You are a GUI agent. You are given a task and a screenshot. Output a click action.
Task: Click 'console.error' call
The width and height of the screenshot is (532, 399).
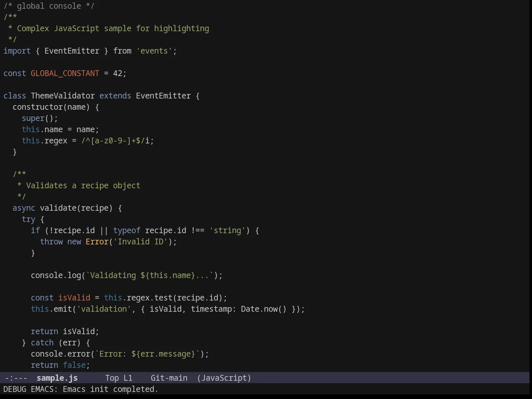(x=60, y=354)
